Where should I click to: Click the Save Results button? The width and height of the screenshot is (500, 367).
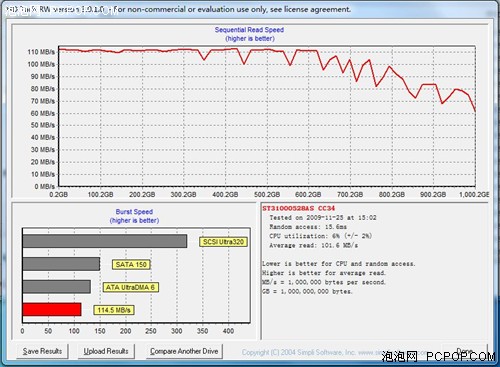[42, 351]
